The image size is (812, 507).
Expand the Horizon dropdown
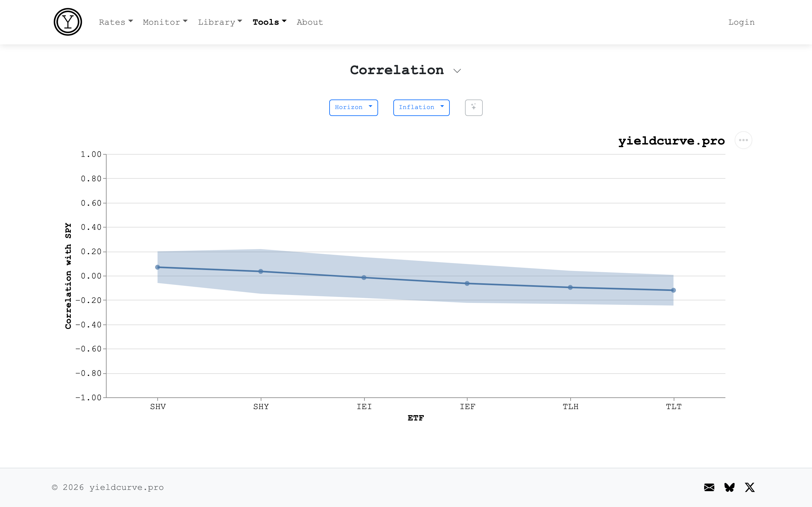[353, 108]
